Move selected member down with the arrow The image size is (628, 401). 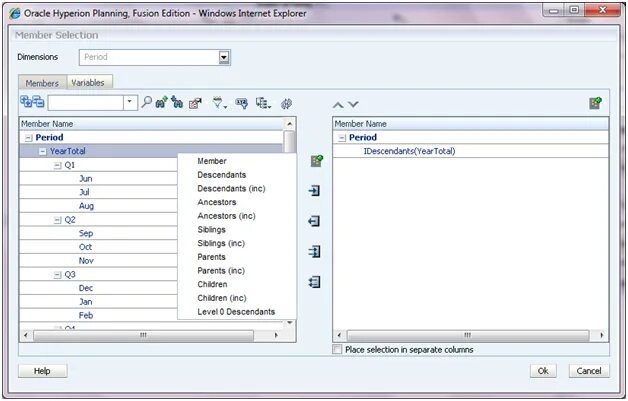click(x=353, y=105)
